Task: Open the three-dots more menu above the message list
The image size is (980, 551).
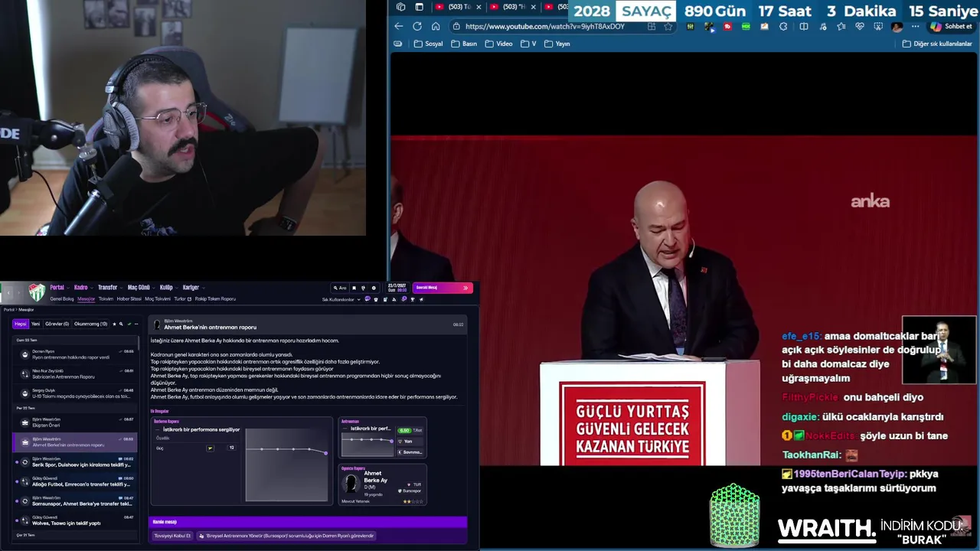Action: (136, 324)
